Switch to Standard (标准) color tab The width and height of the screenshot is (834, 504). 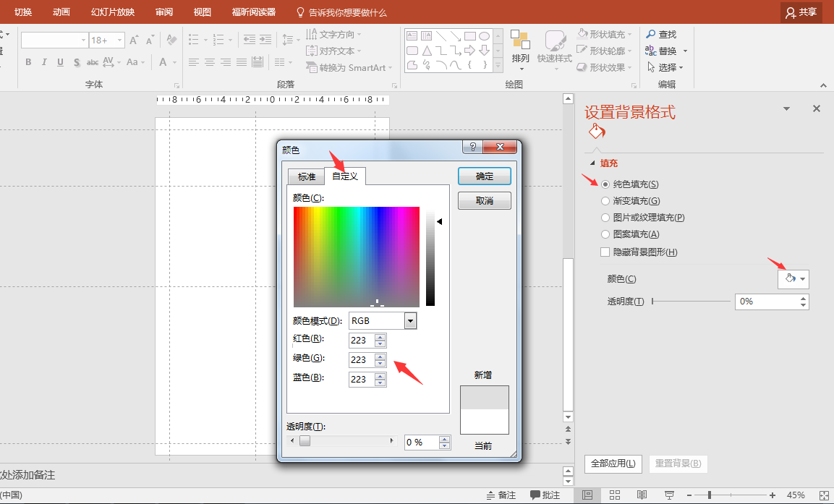coord(306,176)
